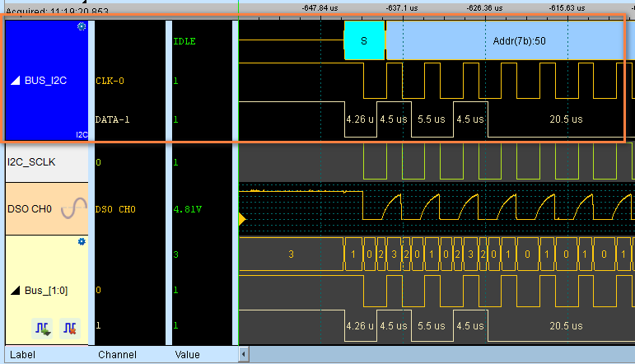Click the DSO CH0 sine wave icon
This screenshot has height=364, width=635.
[73, 208]
